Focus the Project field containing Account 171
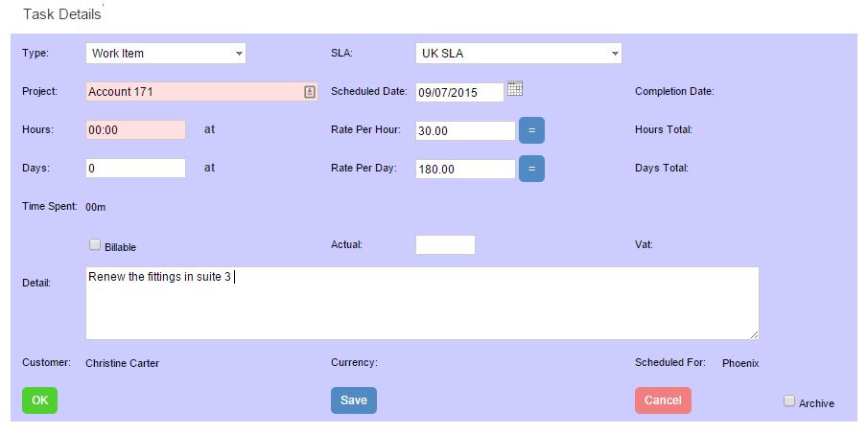Screen dimensions: 868x434 point(201,92)
